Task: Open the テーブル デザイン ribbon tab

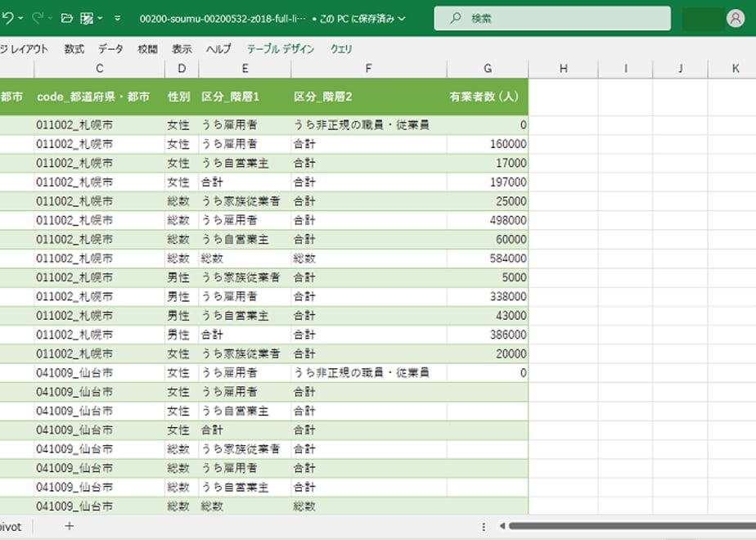Action: click(281, 49)
